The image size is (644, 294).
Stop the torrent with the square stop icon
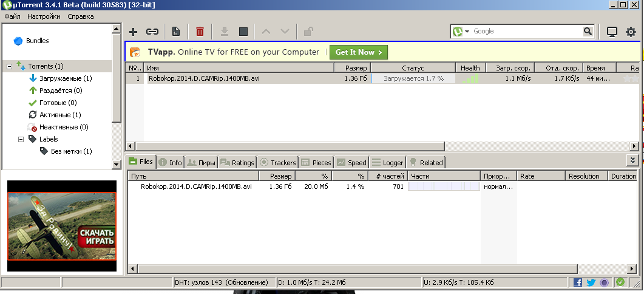point(243,32)
